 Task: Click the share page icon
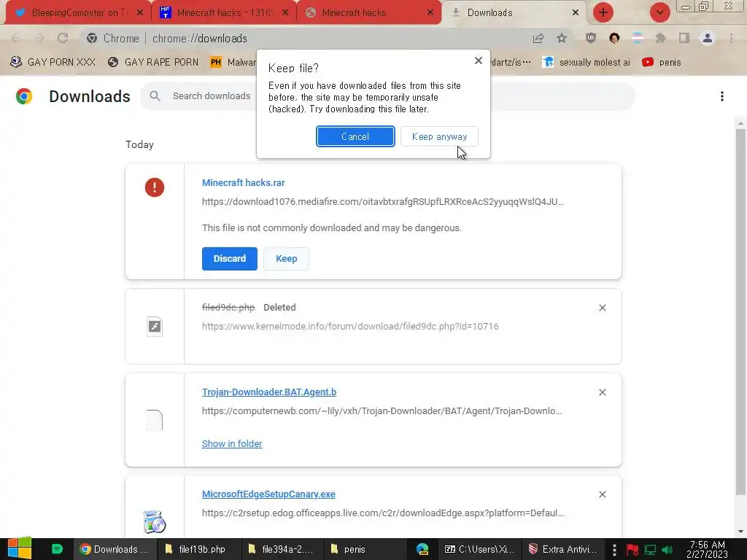[x=538, y=38]
